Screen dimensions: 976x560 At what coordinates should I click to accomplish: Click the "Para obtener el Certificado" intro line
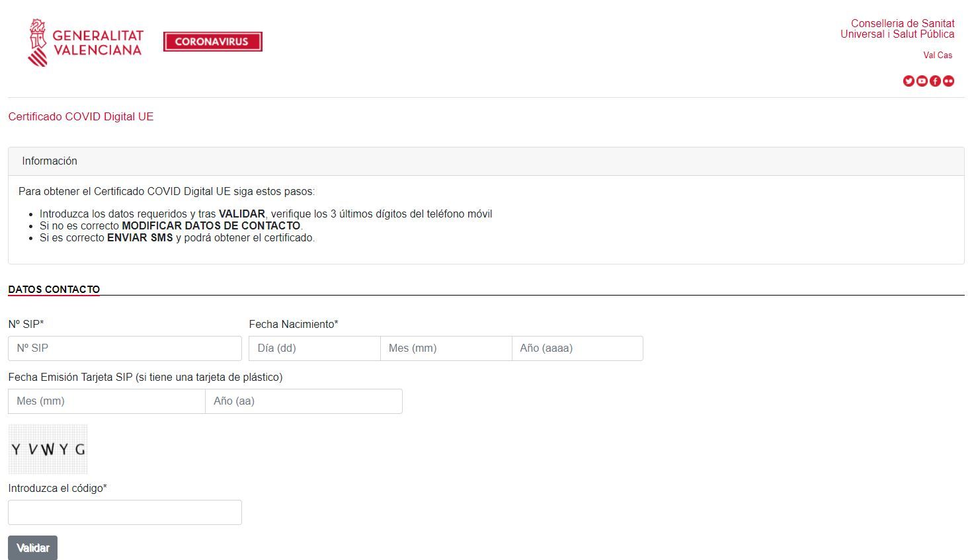click(x=167, y=192)
